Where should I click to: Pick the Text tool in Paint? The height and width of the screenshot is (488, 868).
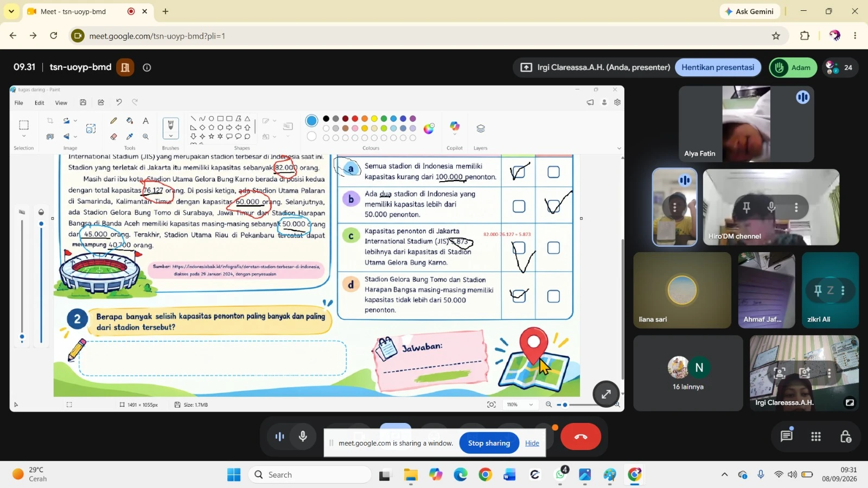tap(145, 120)
